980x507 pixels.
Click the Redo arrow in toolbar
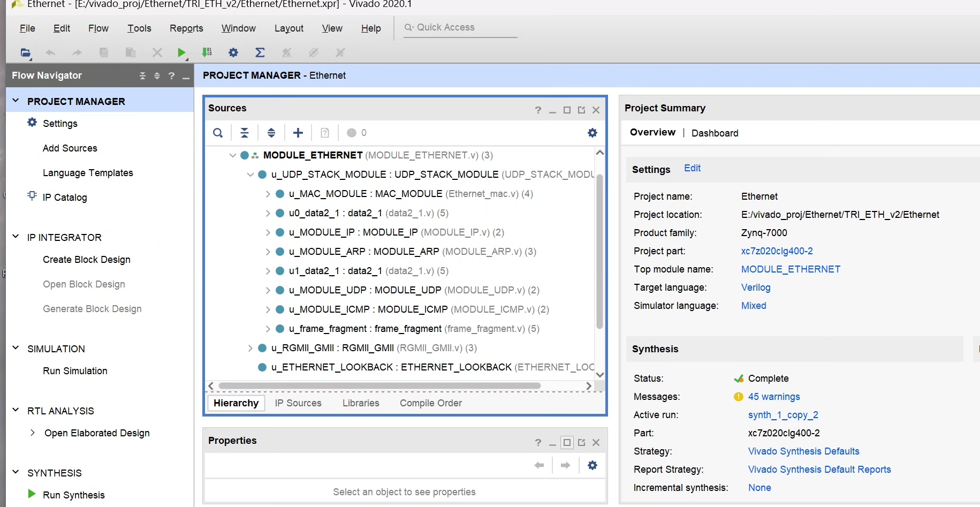click(x=77, y=52)
